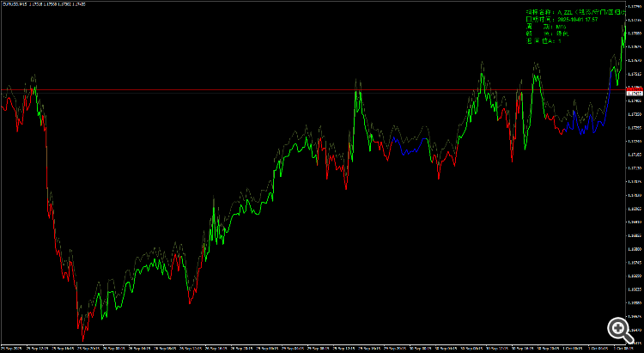Select the blue zigzag segment near the right end

[x=583, y=122]
